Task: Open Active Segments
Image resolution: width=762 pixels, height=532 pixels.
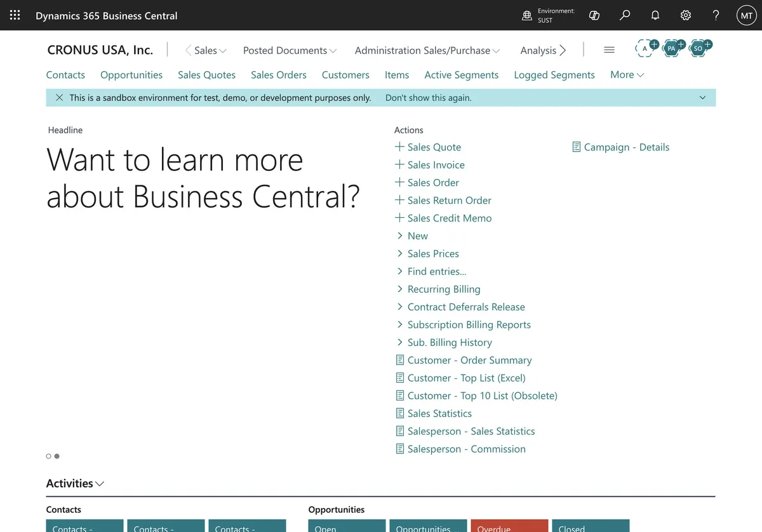Action: coord(462,75)
